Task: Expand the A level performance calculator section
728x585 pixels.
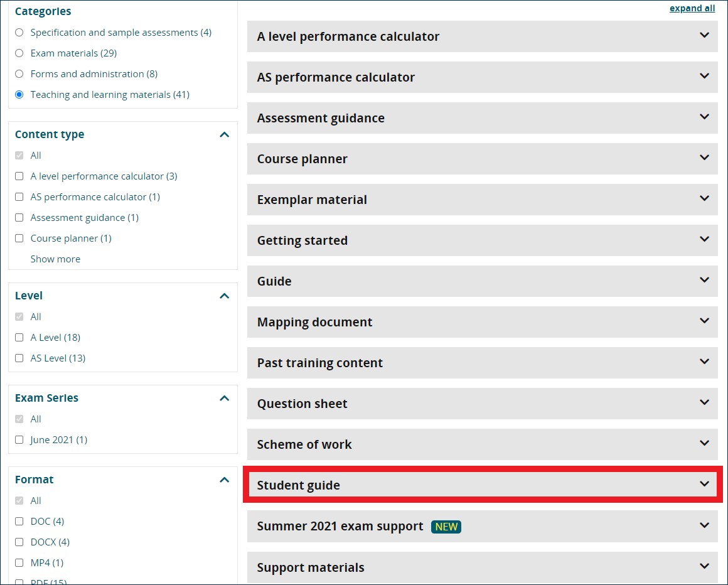Action: click(x=348, y=36)
